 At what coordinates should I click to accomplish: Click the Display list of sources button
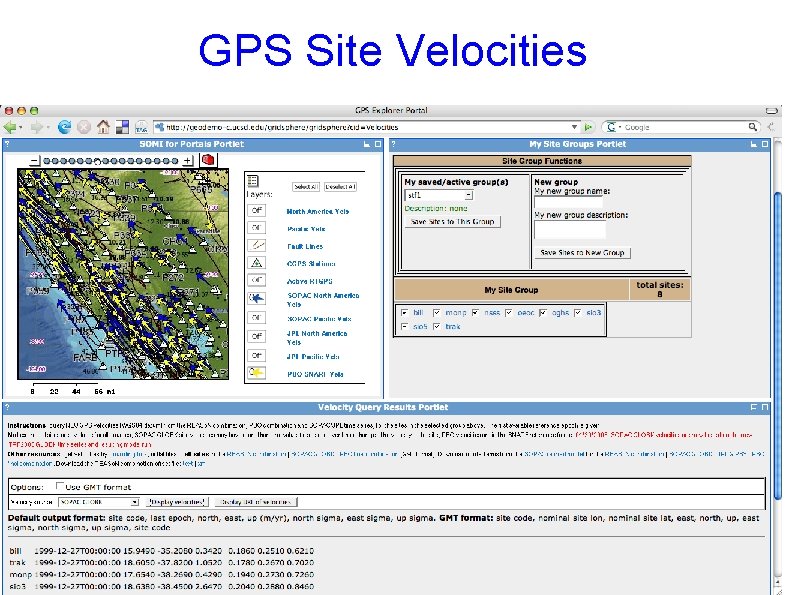(x=256, y=502)
